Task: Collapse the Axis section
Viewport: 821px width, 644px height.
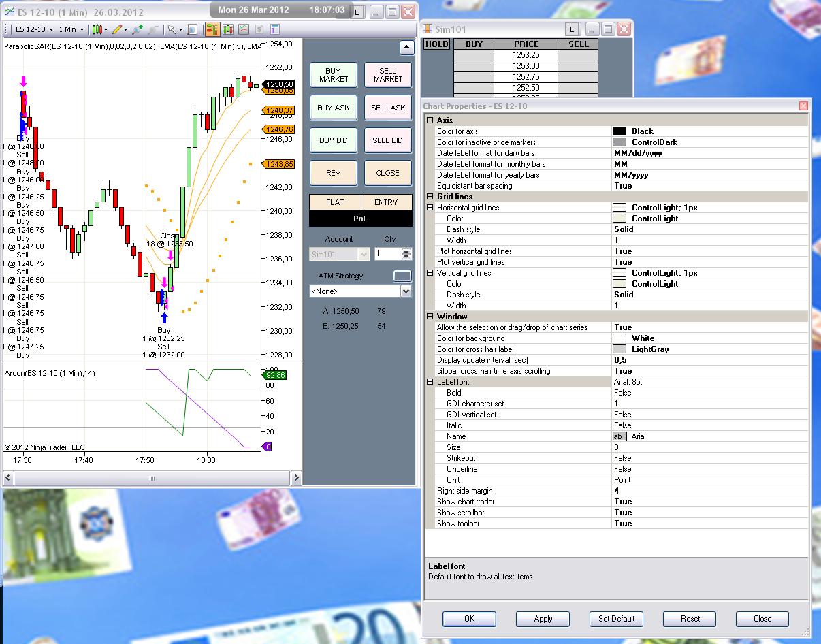Action: 430,120
